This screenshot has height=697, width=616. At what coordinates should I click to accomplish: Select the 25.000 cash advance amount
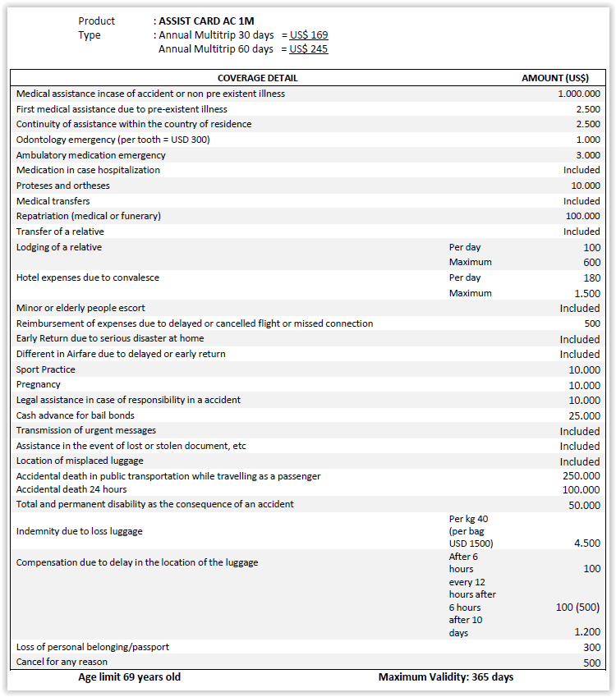click(x=585, y=415)
